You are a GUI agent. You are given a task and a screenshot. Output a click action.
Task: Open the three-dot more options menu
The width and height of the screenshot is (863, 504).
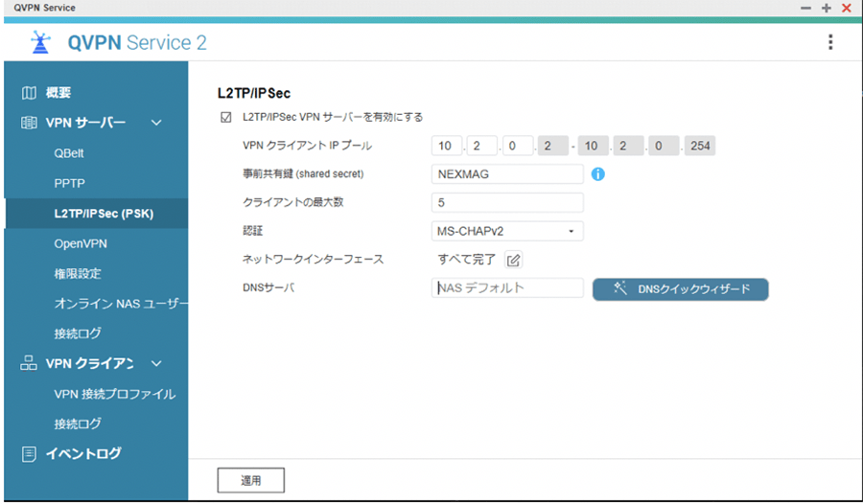(x=830, y=42)
